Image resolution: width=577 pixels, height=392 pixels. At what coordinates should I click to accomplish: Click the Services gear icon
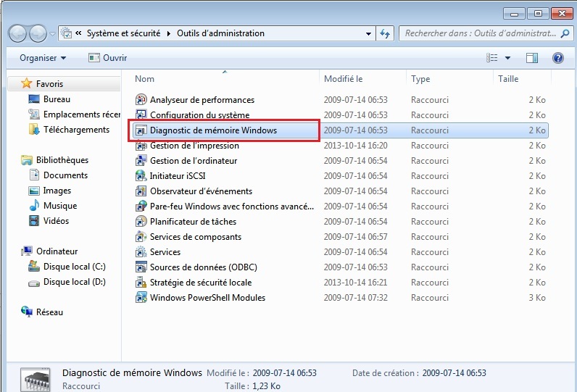coord(141,252)
